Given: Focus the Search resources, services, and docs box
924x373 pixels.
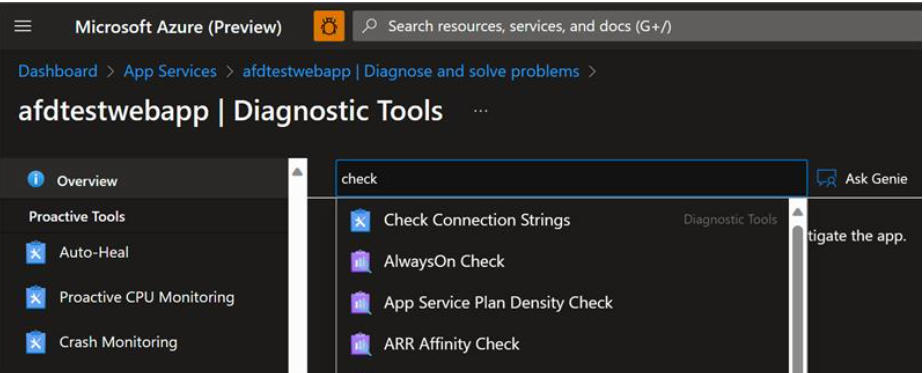Looking at the screenshot, I should (638, 27).
